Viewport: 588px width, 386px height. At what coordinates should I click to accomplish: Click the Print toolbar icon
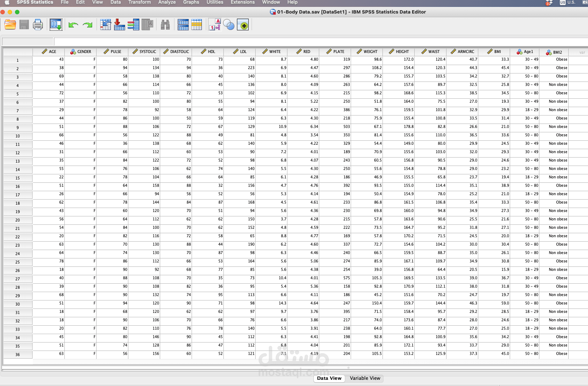[38, 25]
